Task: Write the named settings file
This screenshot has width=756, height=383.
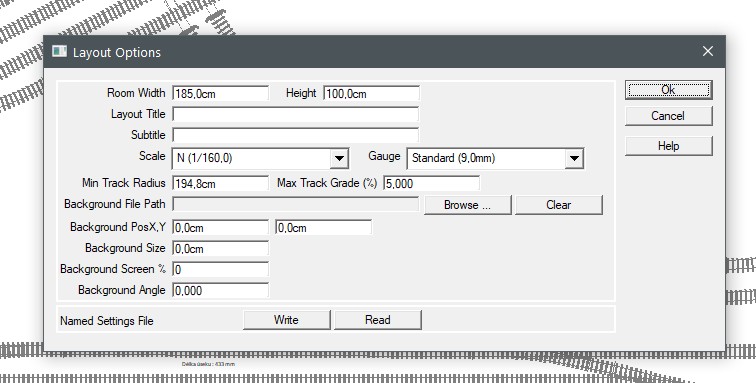Action: click(287, 320)
